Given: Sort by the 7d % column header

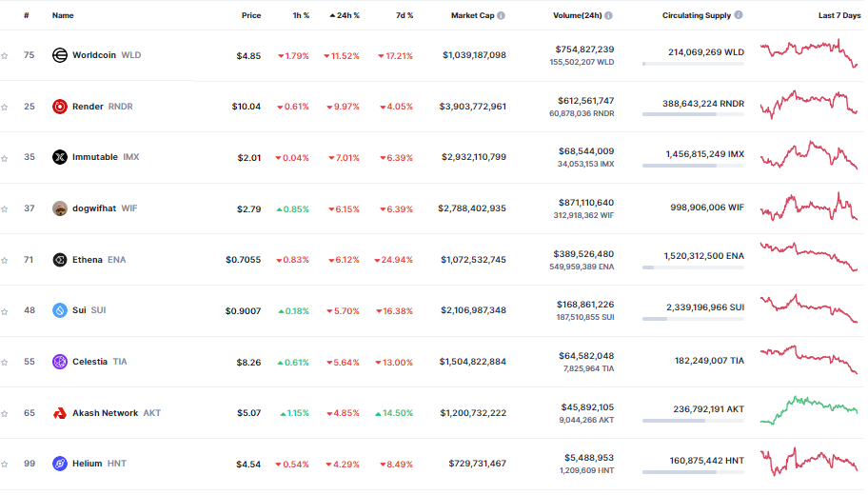Looking at the screenshot, I should pos(403,16).
